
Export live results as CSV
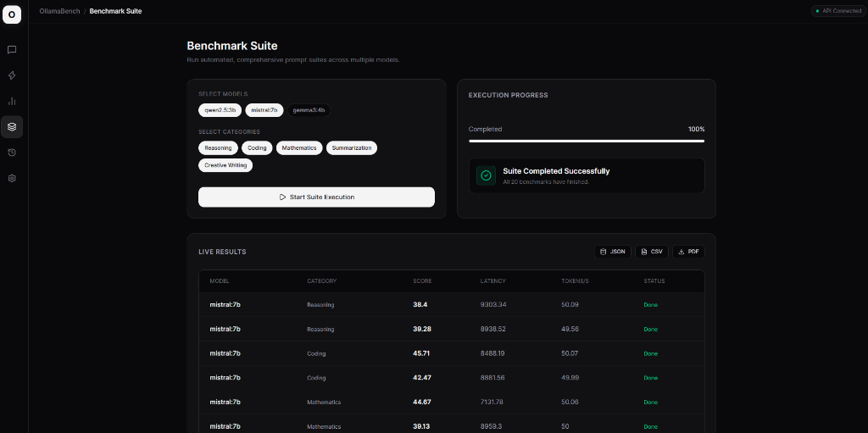click(x=652, y=252)
